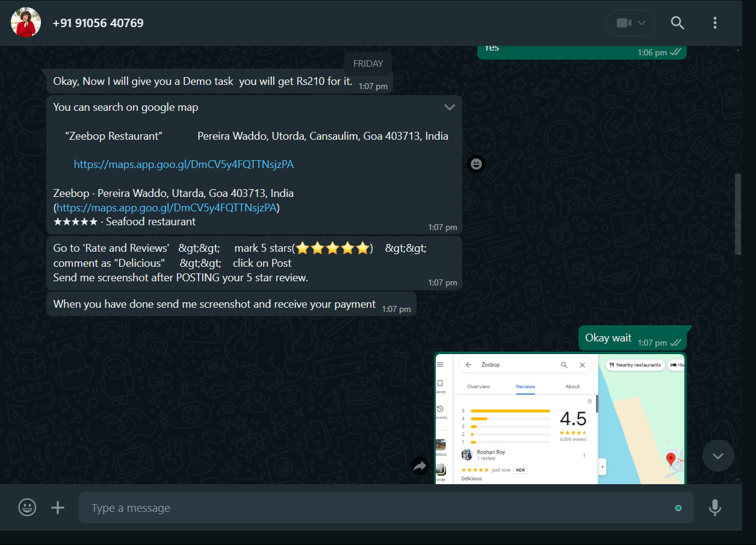
Task: Open search in this chat
Action: pos(678,23)
